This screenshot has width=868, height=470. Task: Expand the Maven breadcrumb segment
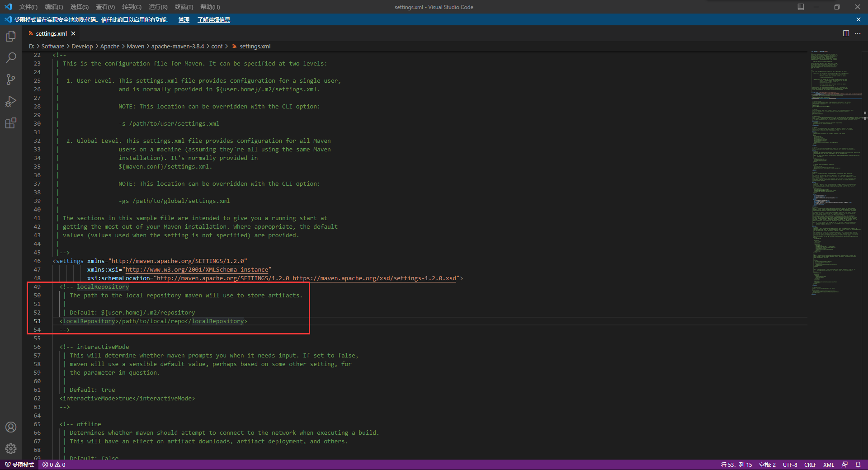[135, 46]
